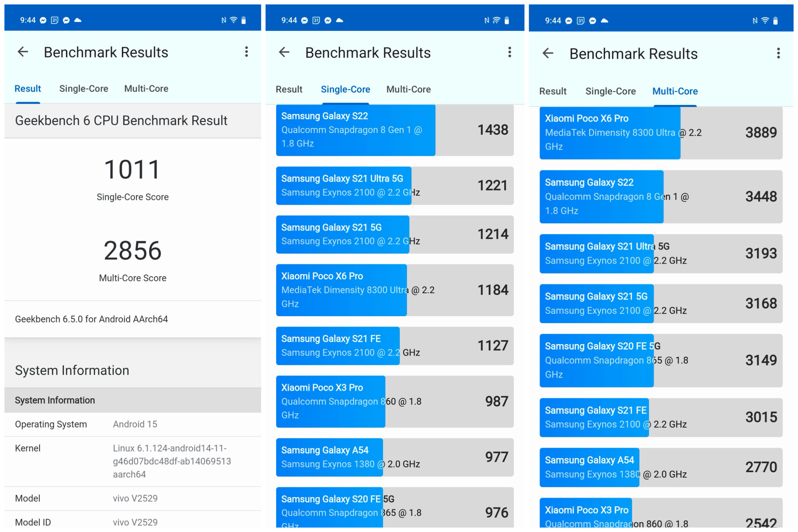The image size is (798, 532).
Task: Open three-dot overflow menu on right screen
Action: tap(778, 53)
